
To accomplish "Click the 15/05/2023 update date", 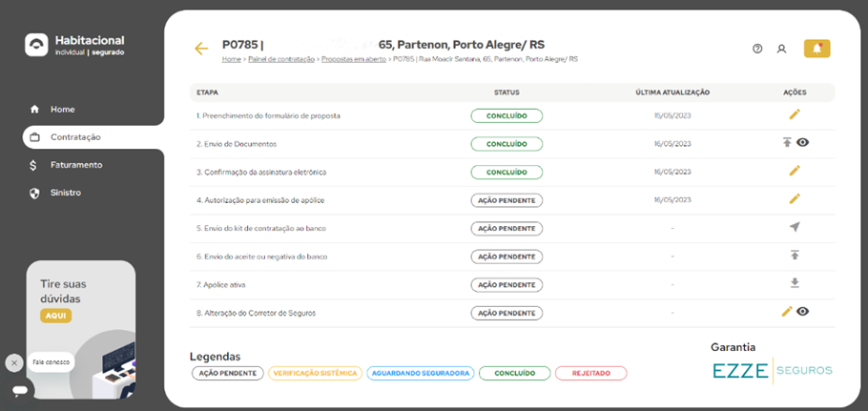I will click(672, 116).
